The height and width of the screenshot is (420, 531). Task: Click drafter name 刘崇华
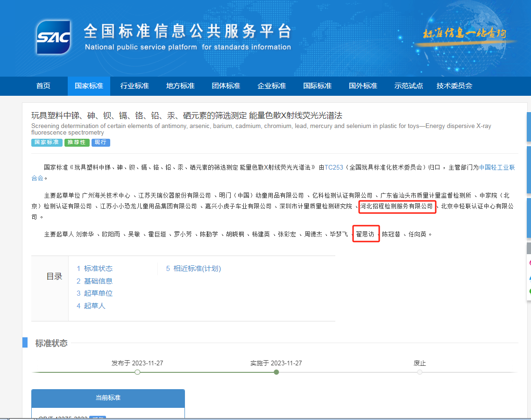tap(85, 235)
